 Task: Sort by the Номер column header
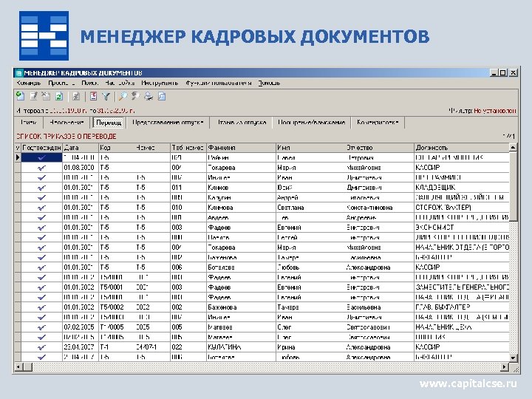[152, 148]
